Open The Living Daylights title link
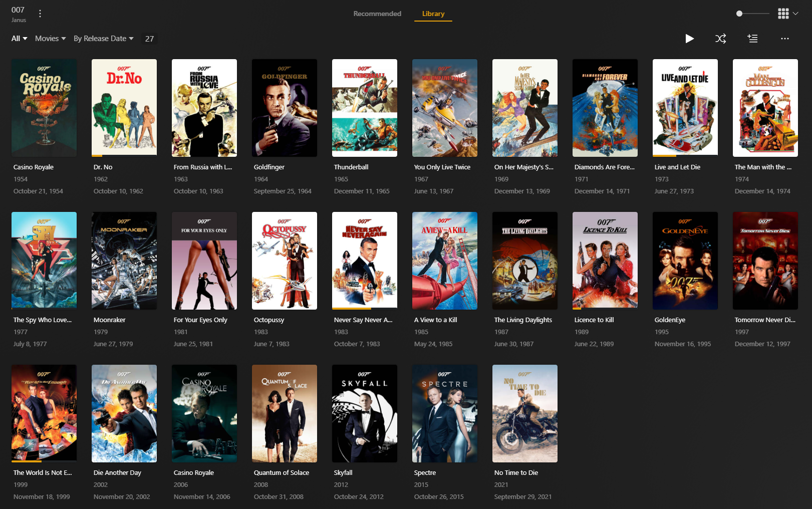Screen dimensions: 812x509 tap(523, 320)
